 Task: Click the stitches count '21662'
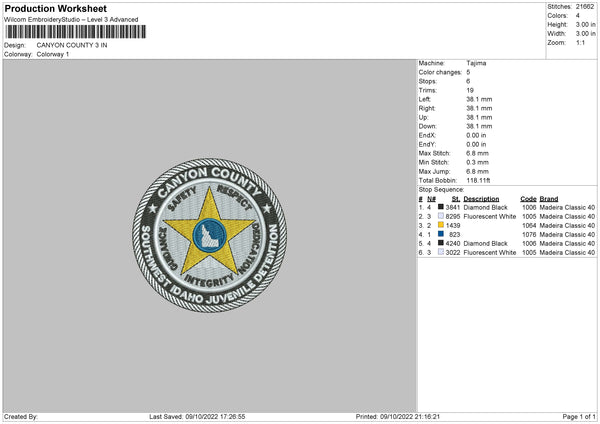click(585, 7)
